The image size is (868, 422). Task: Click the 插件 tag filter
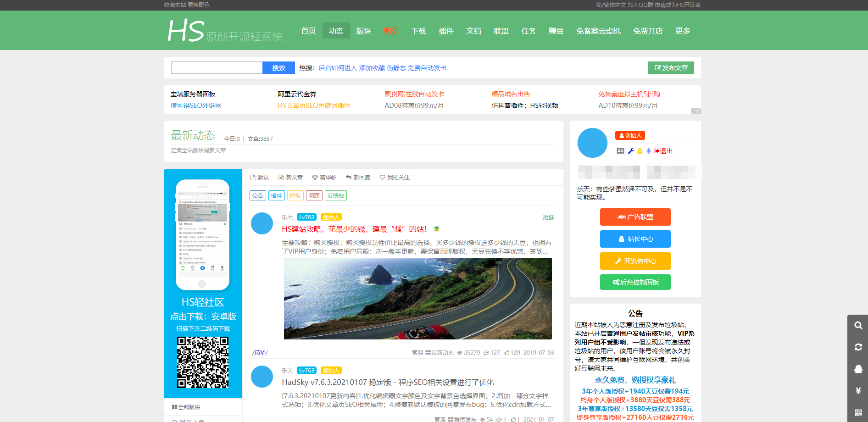coord(277,195)
